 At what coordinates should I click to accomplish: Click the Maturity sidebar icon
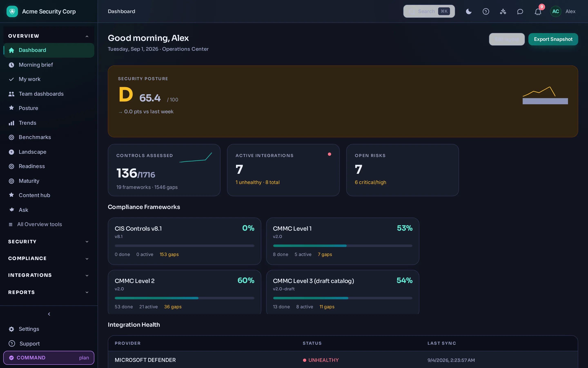coord(11,181)
